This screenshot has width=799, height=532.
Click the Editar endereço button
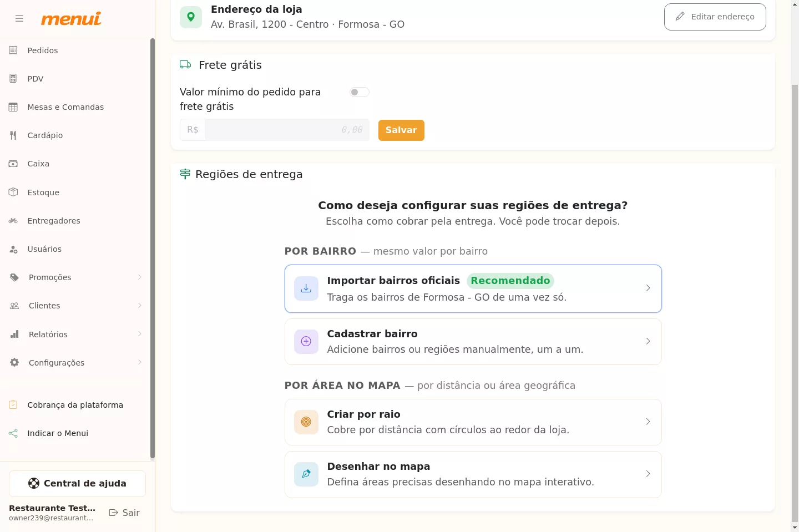pos(715,17)
